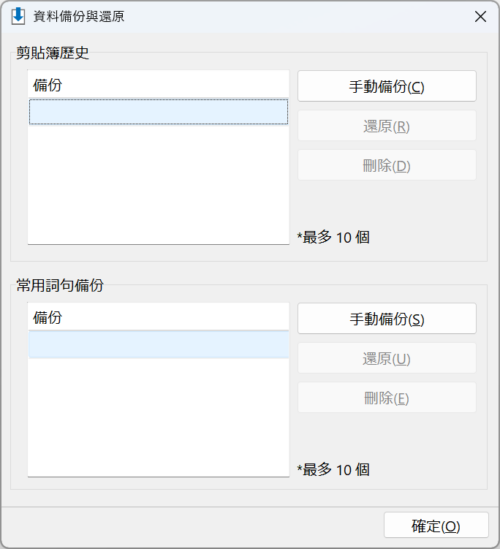Select the highlighted row in 剪貼簿歷史 list
The height and width of the screenshot is (549, 500).
pyautogui.click(x=158, y=112)
